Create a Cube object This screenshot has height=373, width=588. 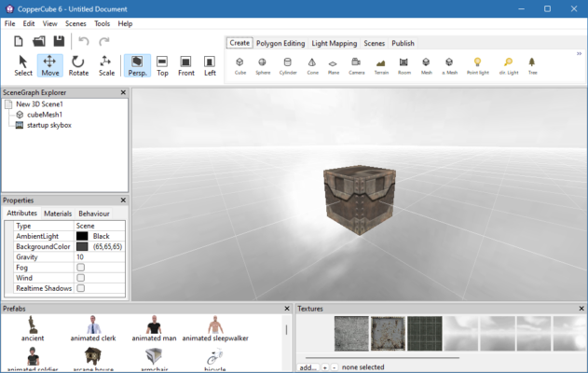tap(240, 66)
